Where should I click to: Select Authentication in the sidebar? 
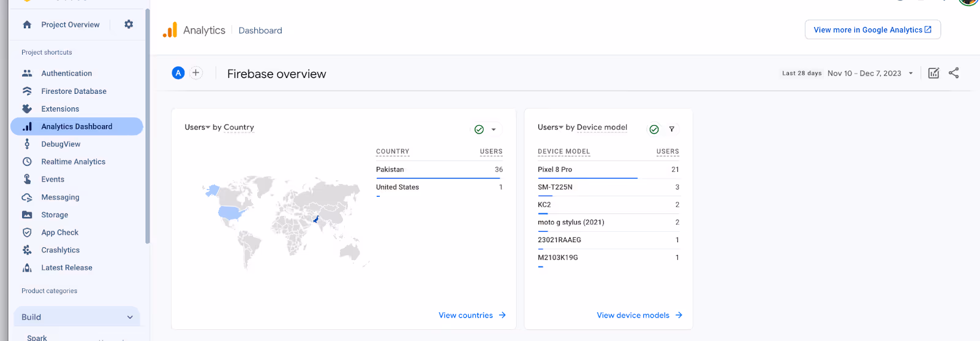(x=66, y=74)
